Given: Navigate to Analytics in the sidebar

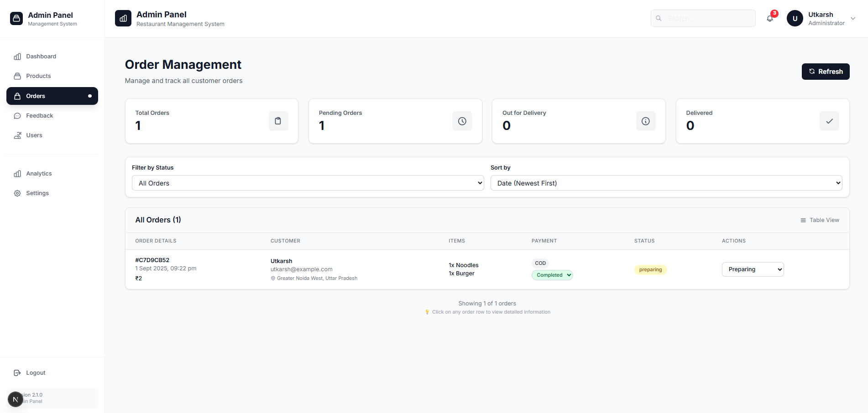Looking at the screenshot, I should [x=39, y=174].
